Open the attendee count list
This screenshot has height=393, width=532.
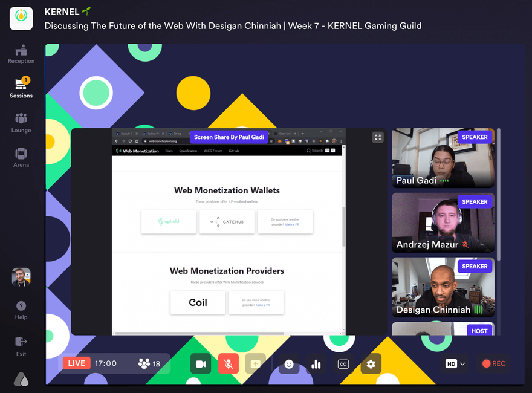pyautogui.click(x=149, y=363)
